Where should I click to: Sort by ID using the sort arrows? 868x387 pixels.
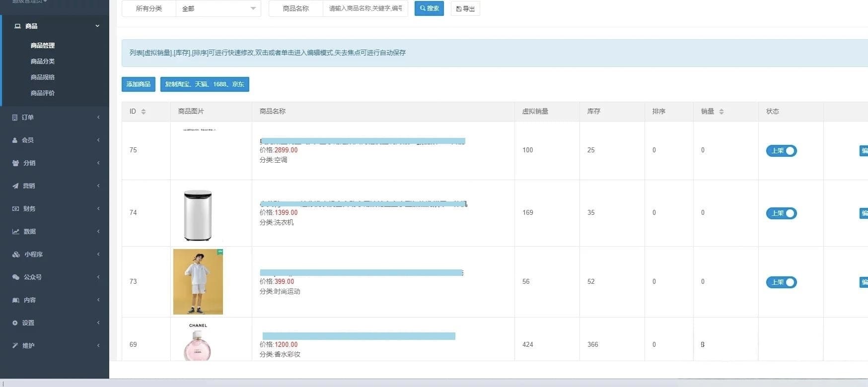(x=144, y=112)
